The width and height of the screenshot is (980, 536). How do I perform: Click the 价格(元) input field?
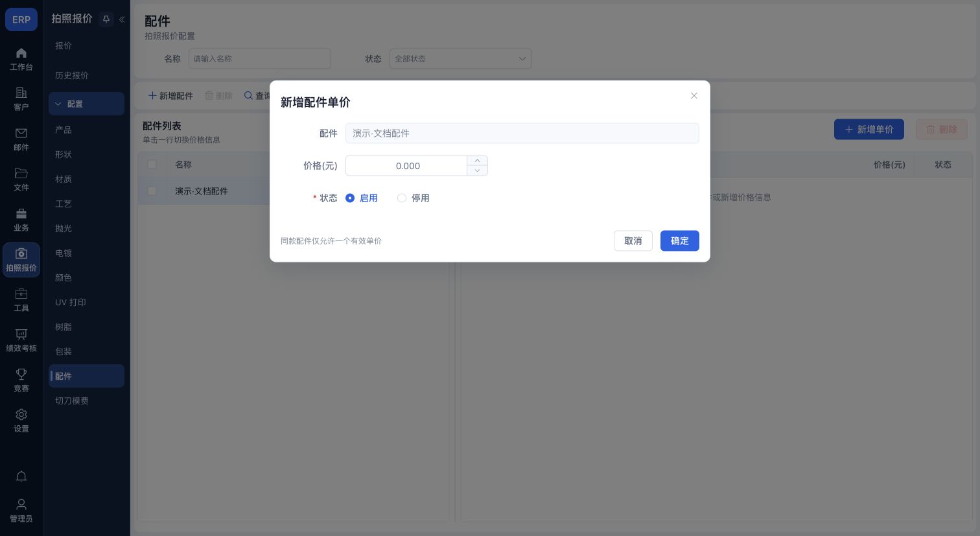pos(406,166)
